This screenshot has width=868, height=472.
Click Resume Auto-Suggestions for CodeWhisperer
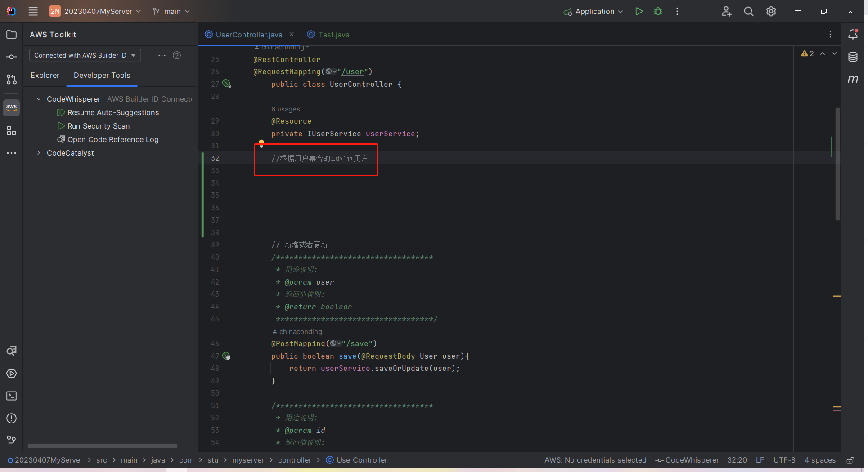coord(112,112)
